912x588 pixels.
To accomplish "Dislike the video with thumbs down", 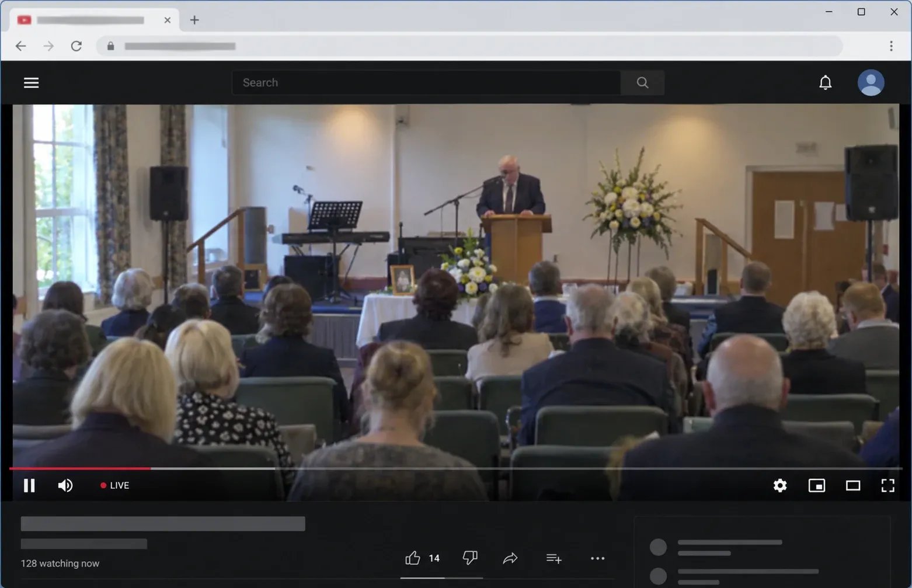I will point(470,558).
